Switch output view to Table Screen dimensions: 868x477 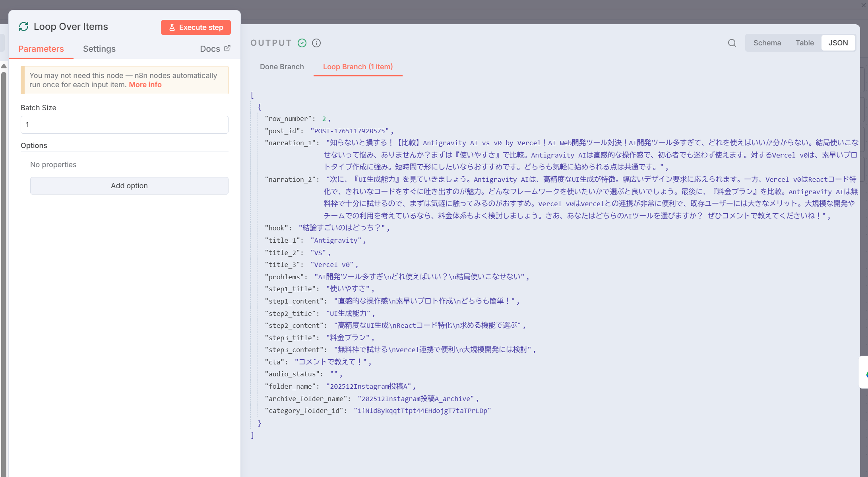pos(804,43)
